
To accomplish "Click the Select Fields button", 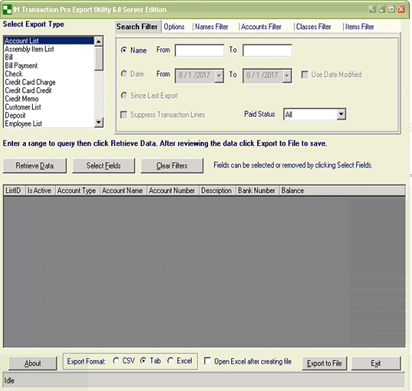I will [x=104, y=166].
